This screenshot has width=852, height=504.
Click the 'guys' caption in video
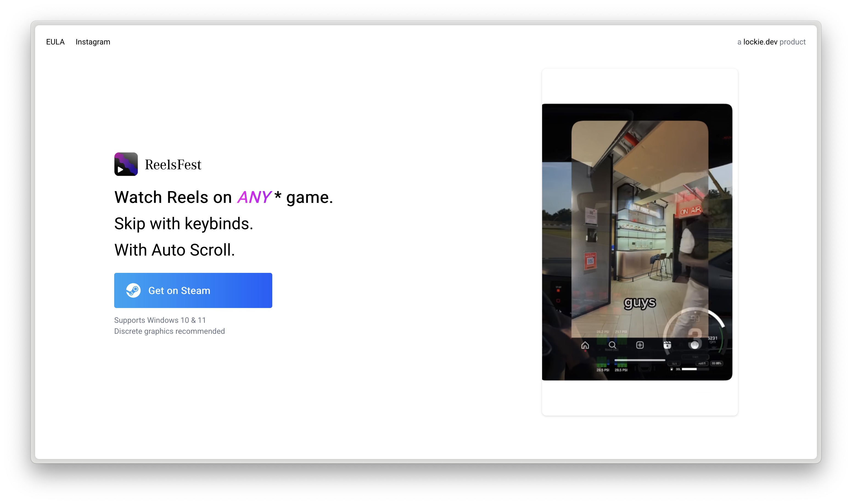coord(640,303)
